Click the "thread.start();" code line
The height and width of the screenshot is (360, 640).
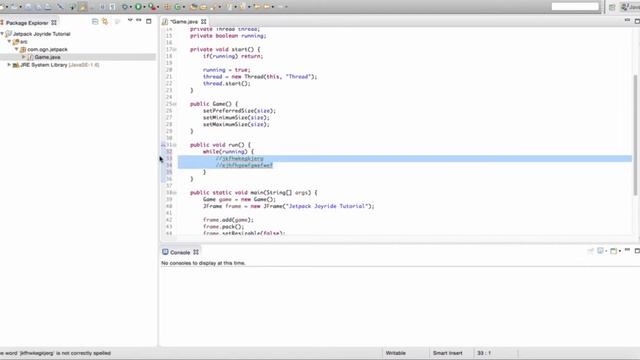[227, 83]
